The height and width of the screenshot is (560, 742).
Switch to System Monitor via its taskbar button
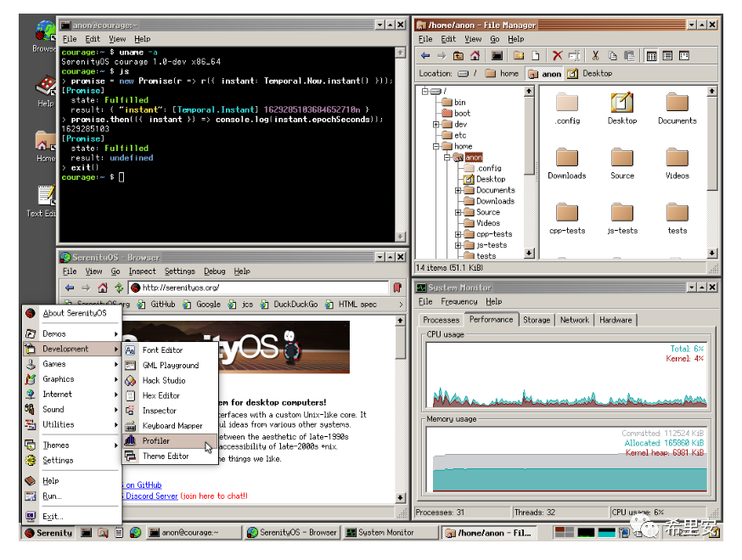pyautogui.click(x=390, y=533)
